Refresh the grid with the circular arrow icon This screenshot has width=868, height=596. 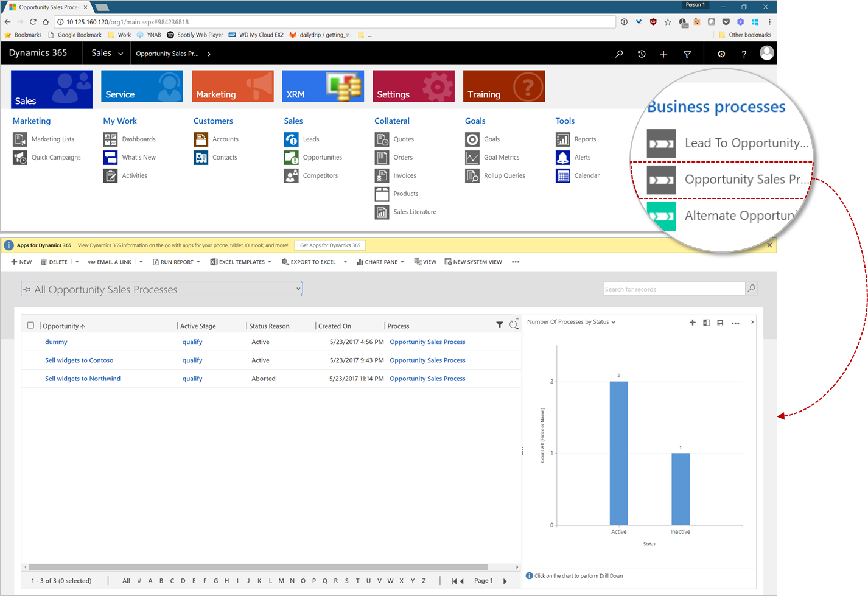[514, 324]
